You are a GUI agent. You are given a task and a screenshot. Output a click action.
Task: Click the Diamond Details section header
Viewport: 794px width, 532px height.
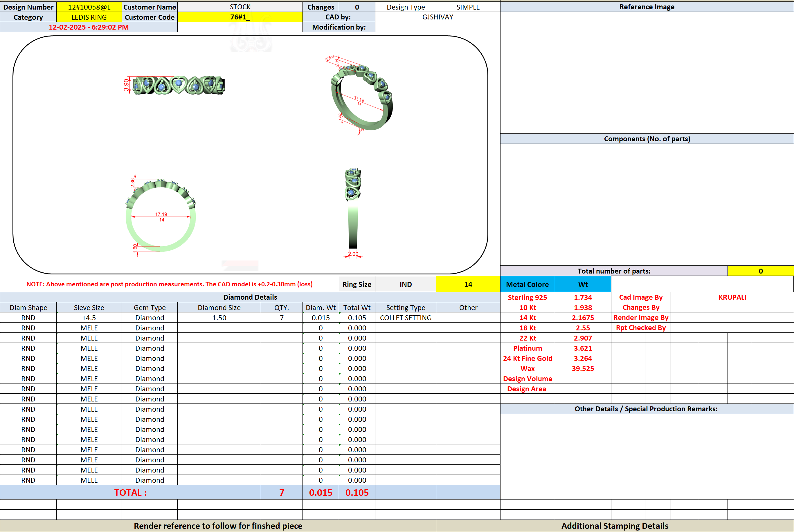pyautogui.click(x=250, y=297)
